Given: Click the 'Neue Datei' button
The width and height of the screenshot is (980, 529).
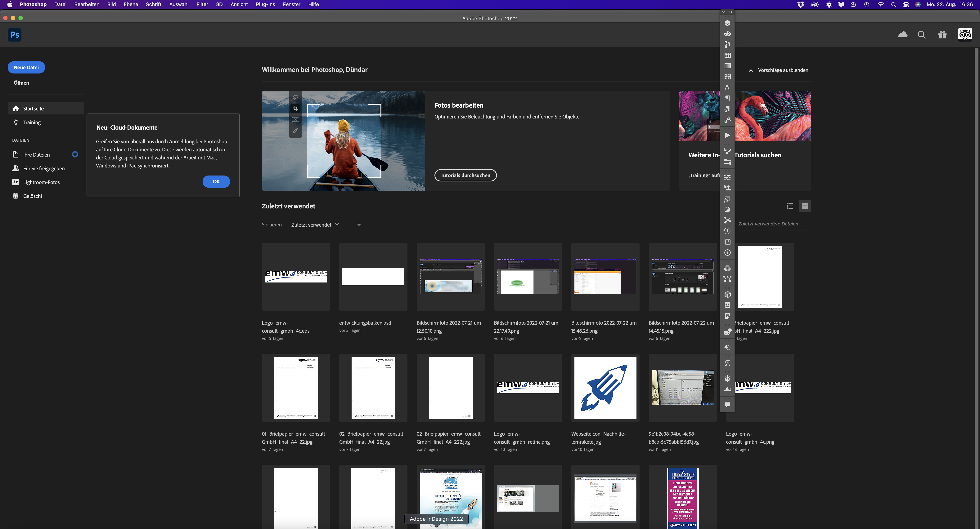Looking at the screenshot, I should [26, 67].
